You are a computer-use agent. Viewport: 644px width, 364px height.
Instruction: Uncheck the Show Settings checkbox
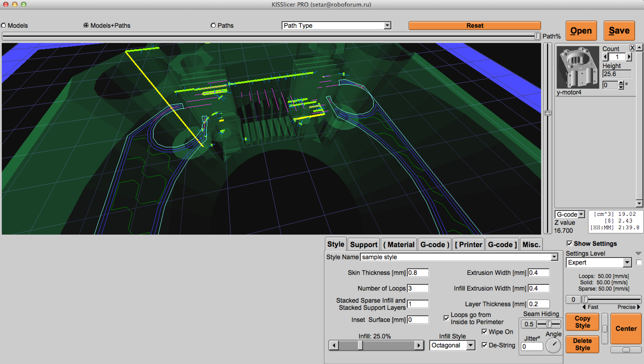coord(569,243)
